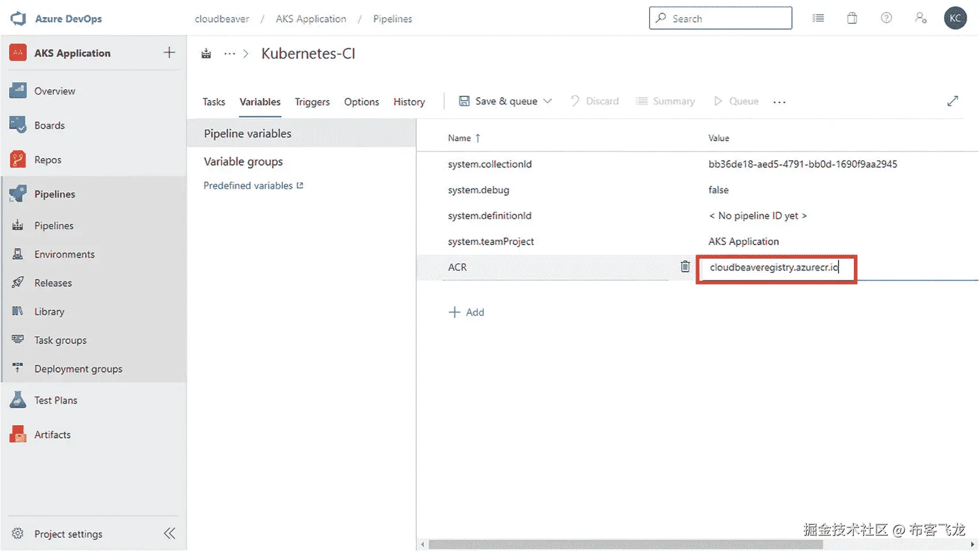Click the Queue button

click(x=736, y=101)
